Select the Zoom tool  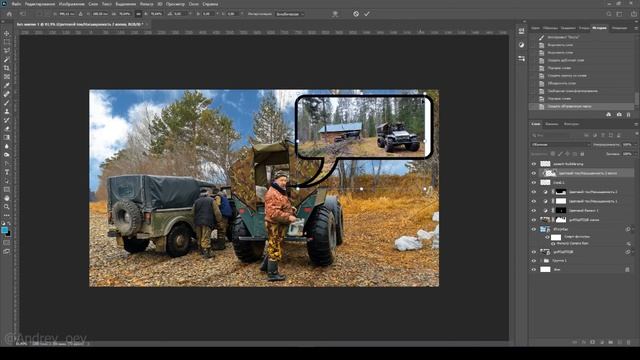[x=7, y=207]
